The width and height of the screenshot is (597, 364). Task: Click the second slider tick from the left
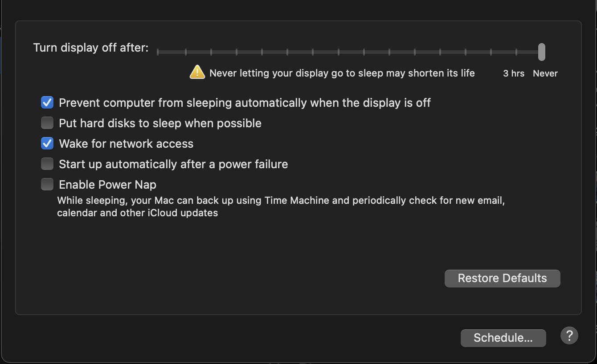(x=185, y=52)
